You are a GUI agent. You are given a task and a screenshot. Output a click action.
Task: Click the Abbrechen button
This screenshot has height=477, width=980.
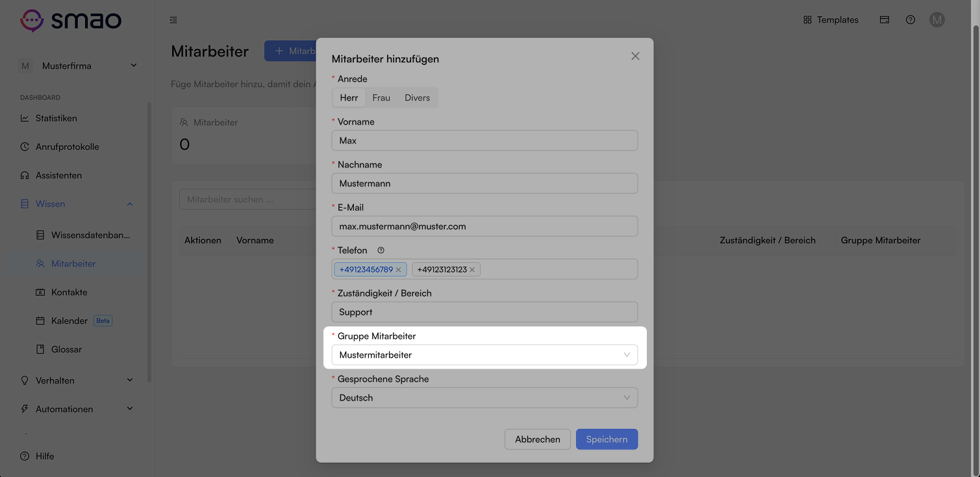click(x=537, y=439)
